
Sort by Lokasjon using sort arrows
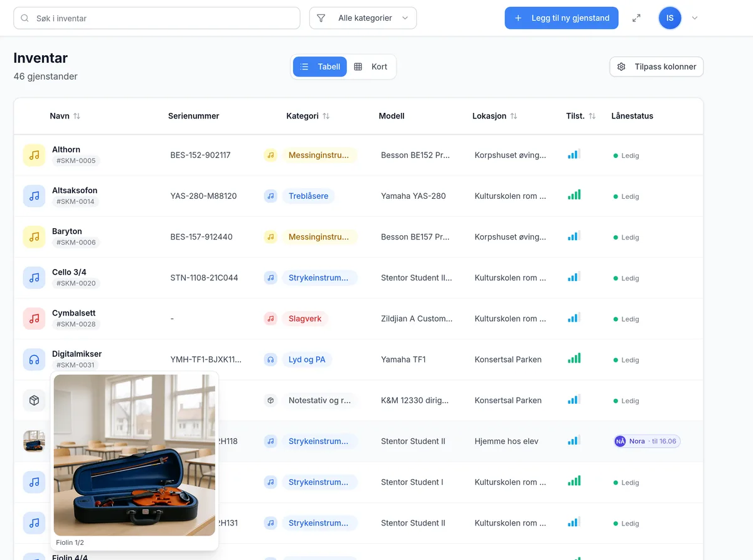coord(513,116)
